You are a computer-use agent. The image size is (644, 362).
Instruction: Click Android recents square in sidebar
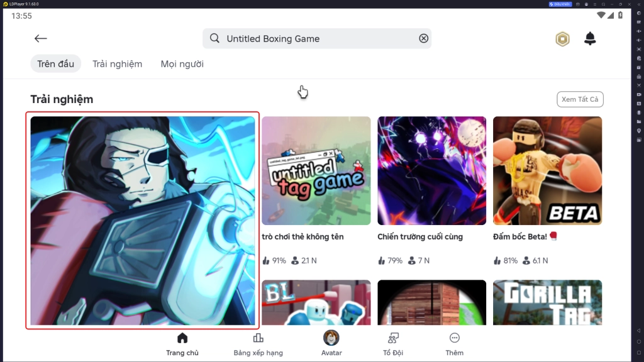639,353
